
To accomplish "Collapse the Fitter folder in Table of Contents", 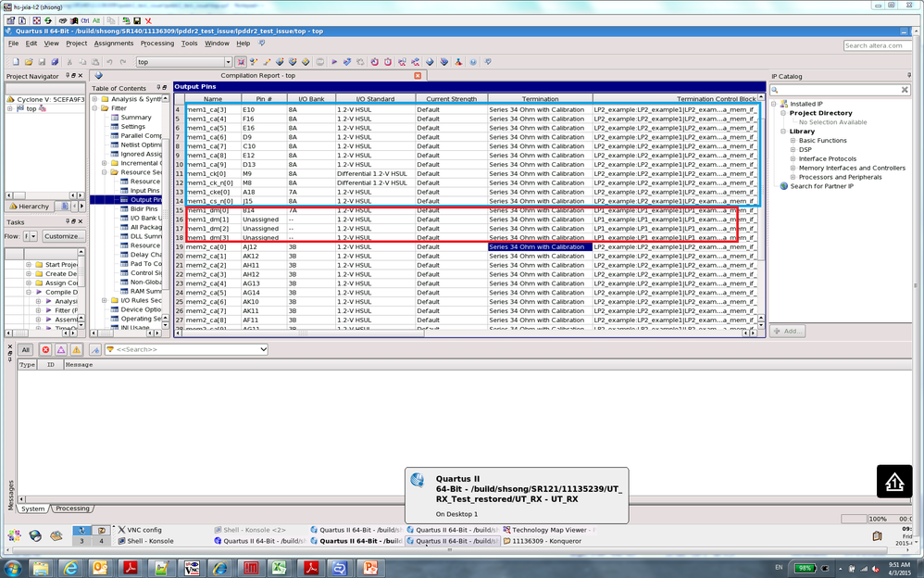I will click(95, 108).
